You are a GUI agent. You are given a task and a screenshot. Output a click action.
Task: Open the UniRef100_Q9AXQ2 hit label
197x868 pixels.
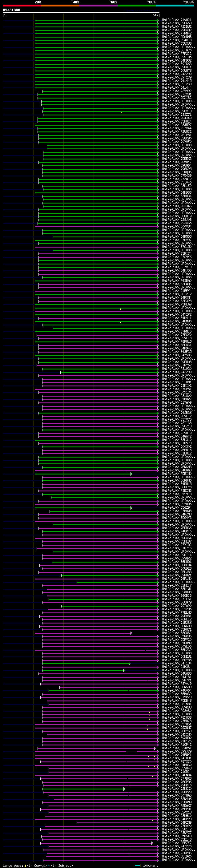tap(176, 30)
